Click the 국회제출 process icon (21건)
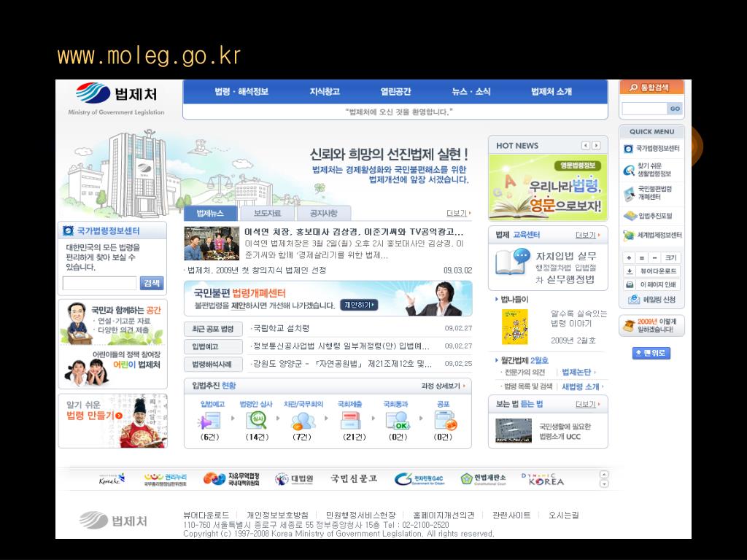This screenshot has height=560, width=747. pyautogui.click(x=351, y=421)
